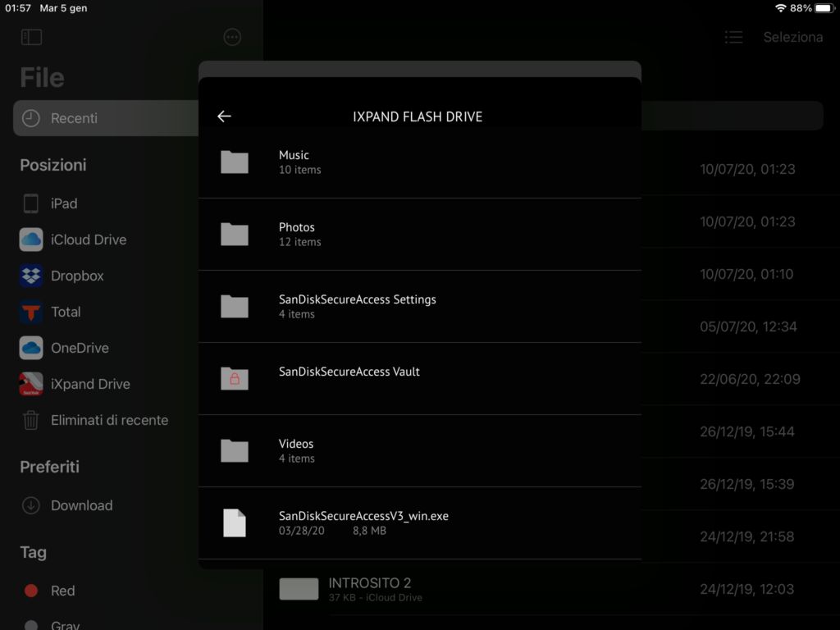Open SanDiskSecureAccess Settings folder icon
Image resolution: width=840 pixels, height=630 pixels.
235,307
